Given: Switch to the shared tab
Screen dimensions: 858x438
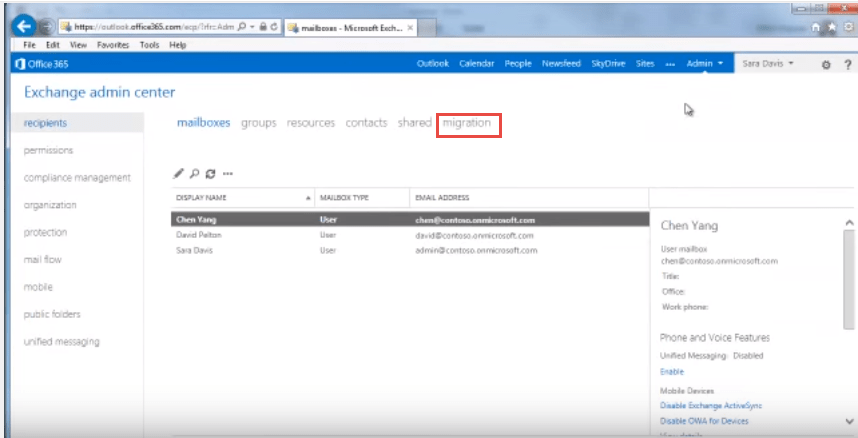Looking at the screenshot, I should [414, 123].
